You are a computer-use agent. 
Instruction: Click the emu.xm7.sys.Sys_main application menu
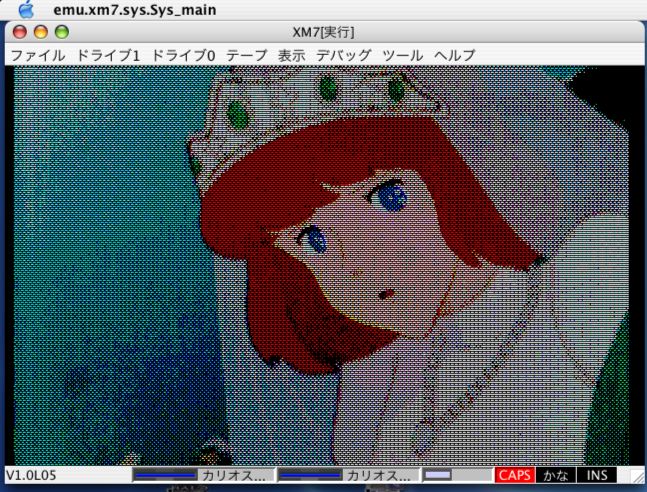135,9
